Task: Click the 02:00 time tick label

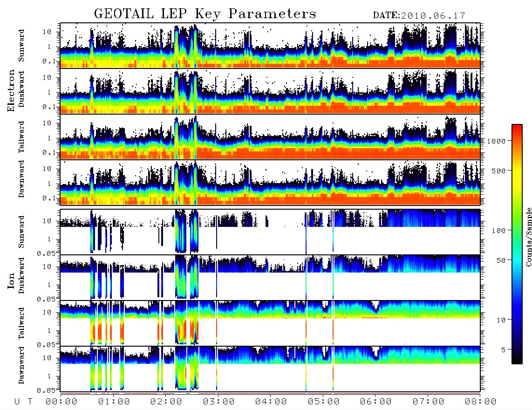Action: coord(166,402)
